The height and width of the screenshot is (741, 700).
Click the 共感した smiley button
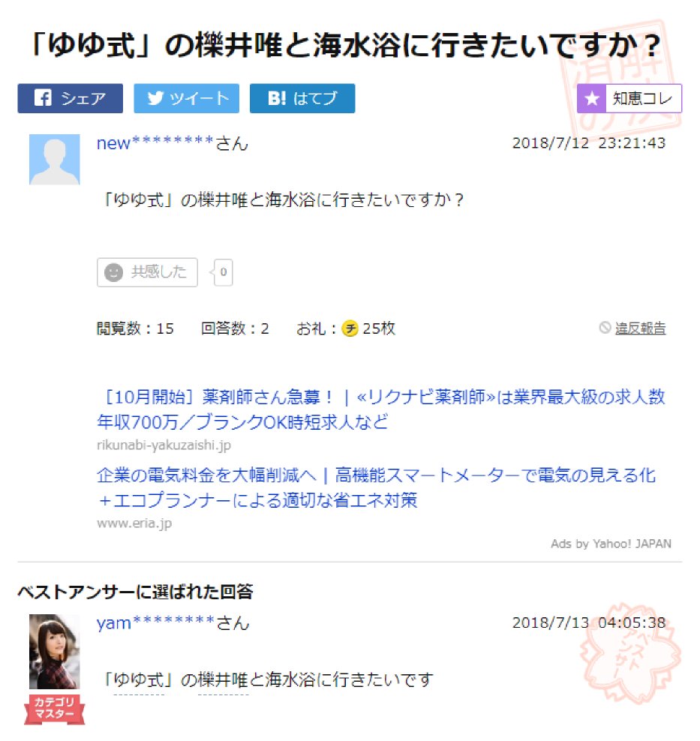pos(147,272)
